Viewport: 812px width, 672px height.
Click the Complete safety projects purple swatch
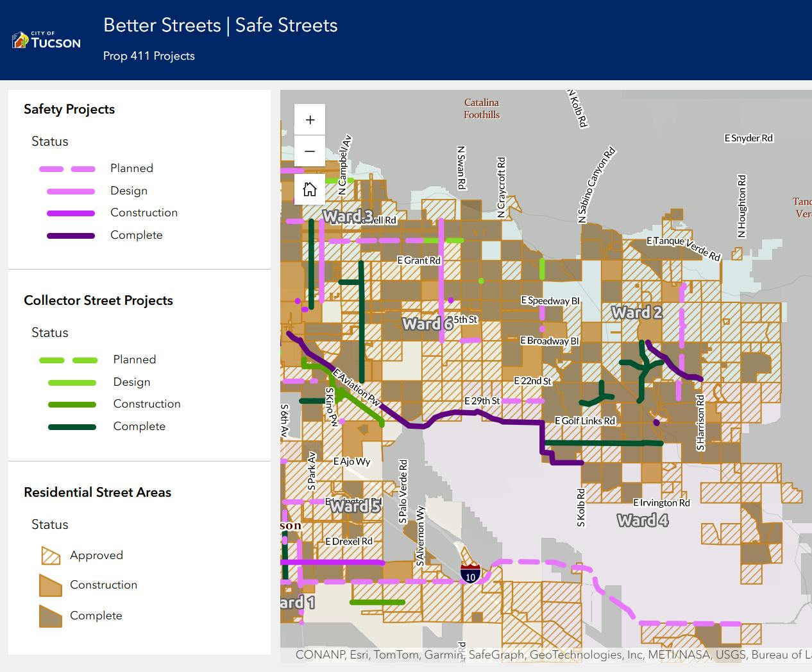(x=71, y=236)
